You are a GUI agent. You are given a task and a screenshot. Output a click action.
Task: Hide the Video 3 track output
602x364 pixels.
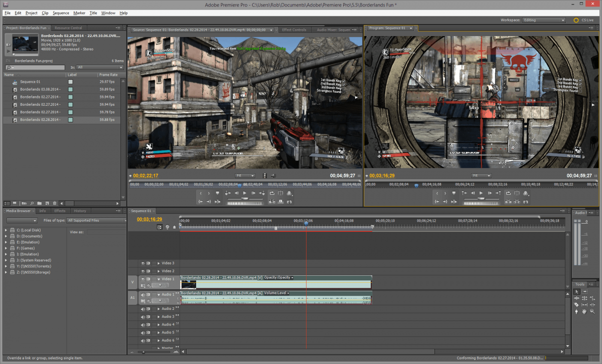click(x=143, y=263)
